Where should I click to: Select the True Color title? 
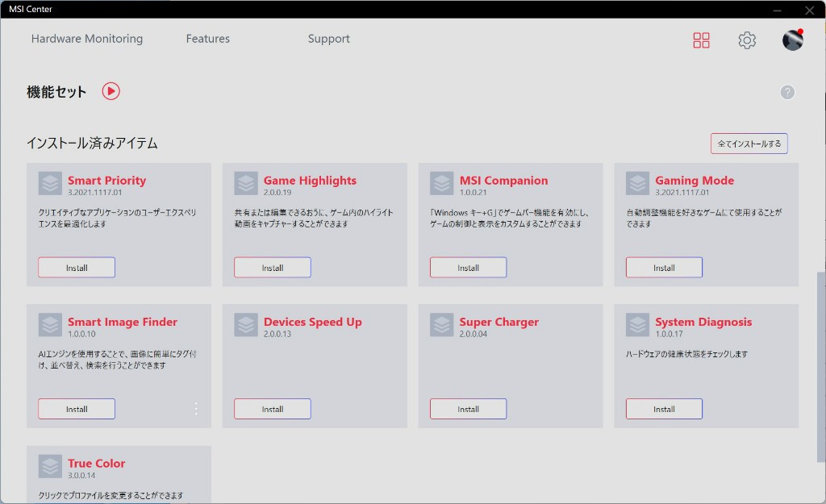(x=97, y=464)
